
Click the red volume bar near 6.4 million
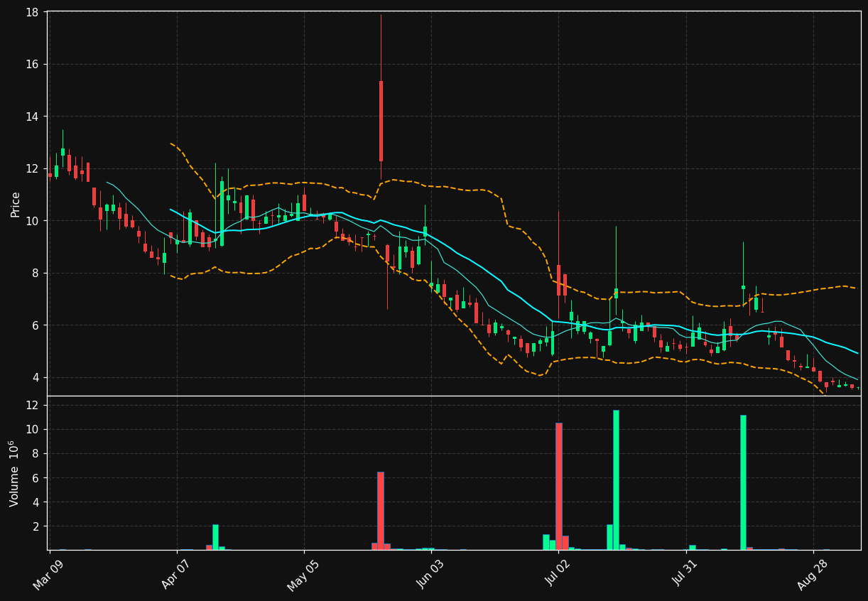click(x=381, y=511)
